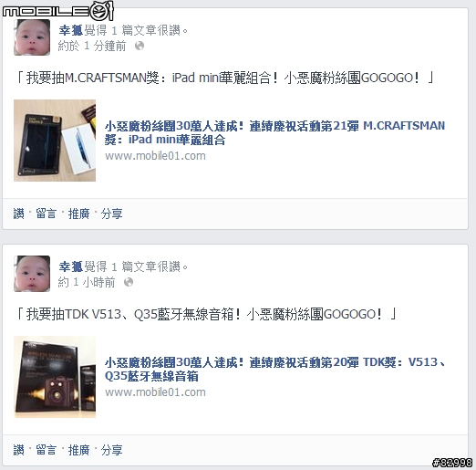Click 留言 (Comment) on the first post
Image resolution: width=476 pixels, height=470 pixels.
[47, 214]
